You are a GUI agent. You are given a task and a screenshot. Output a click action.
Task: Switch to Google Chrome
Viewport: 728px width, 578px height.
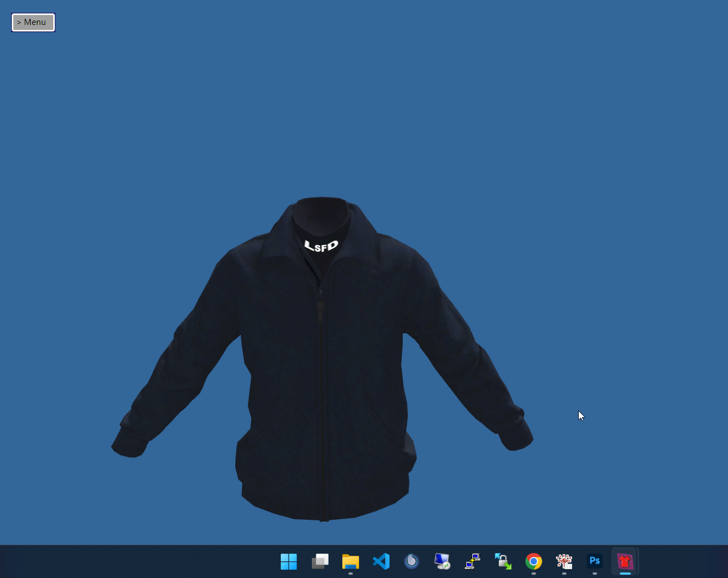coord(534,561)
